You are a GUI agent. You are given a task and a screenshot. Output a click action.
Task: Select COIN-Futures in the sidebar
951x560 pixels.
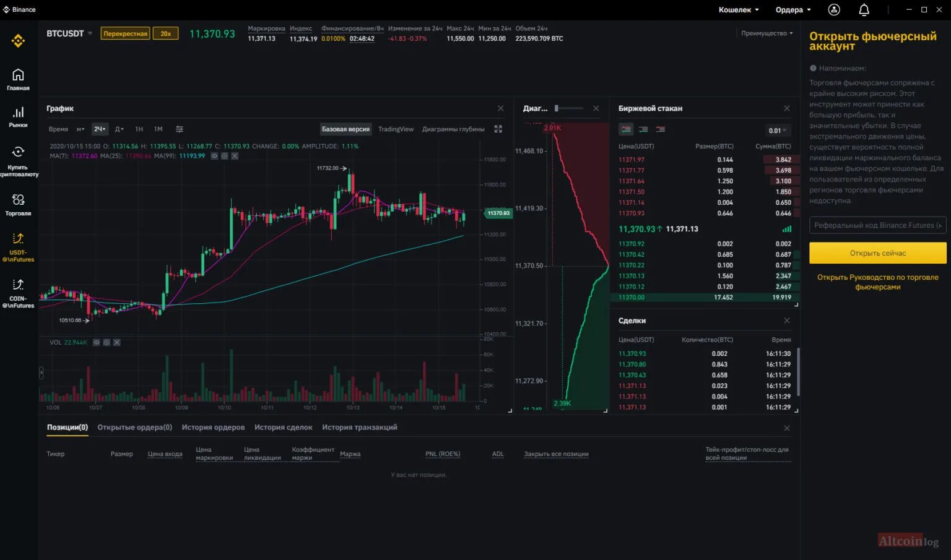point(18,292)
